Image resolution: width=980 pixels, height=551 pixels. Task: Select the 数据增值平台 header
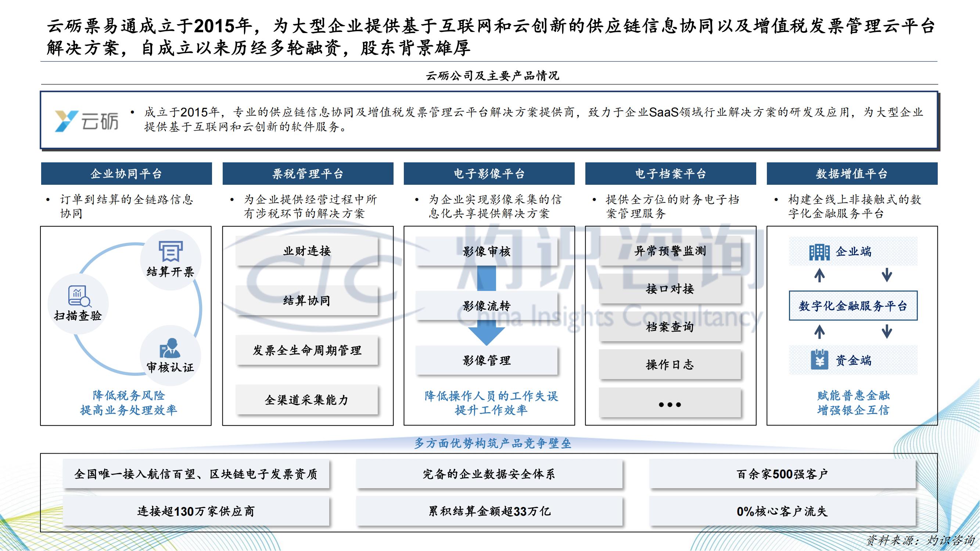click(852, 174)
